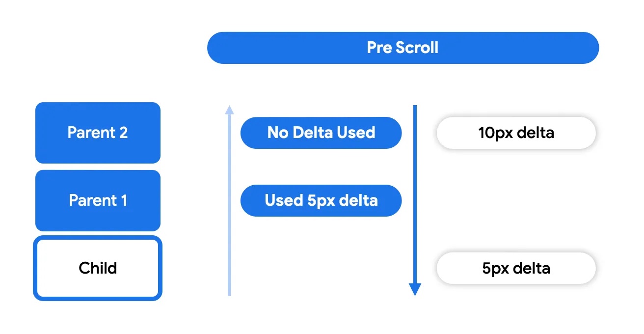
Task: Select the Parent 2 box
Action: pyautogui.click(x=98, y=133)
